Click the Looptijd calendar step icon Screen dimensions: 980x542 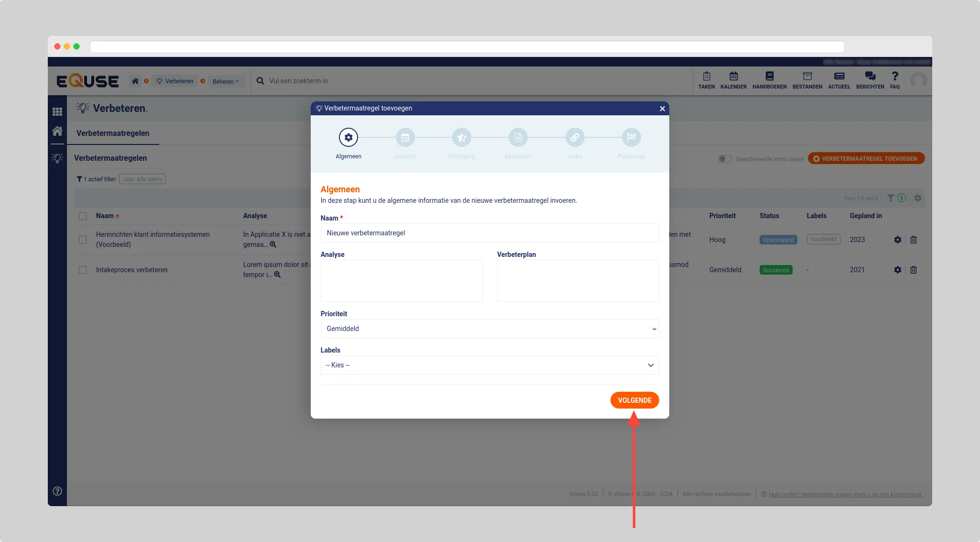pyautogui.click(x=405, y=138)
